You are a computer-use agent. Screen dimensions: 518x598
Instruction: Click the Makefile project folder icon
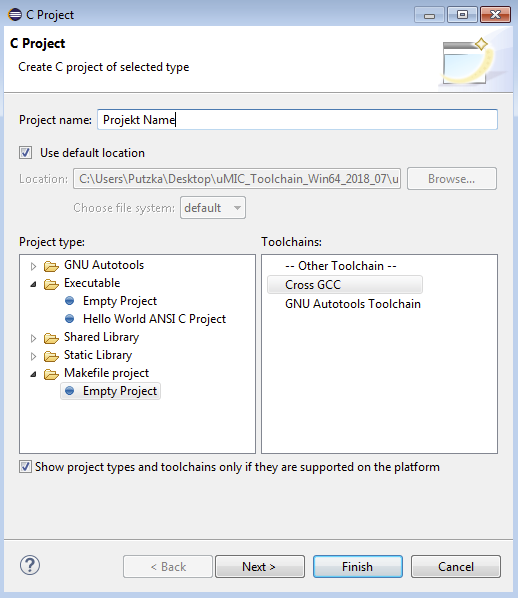tap(51, 374)
